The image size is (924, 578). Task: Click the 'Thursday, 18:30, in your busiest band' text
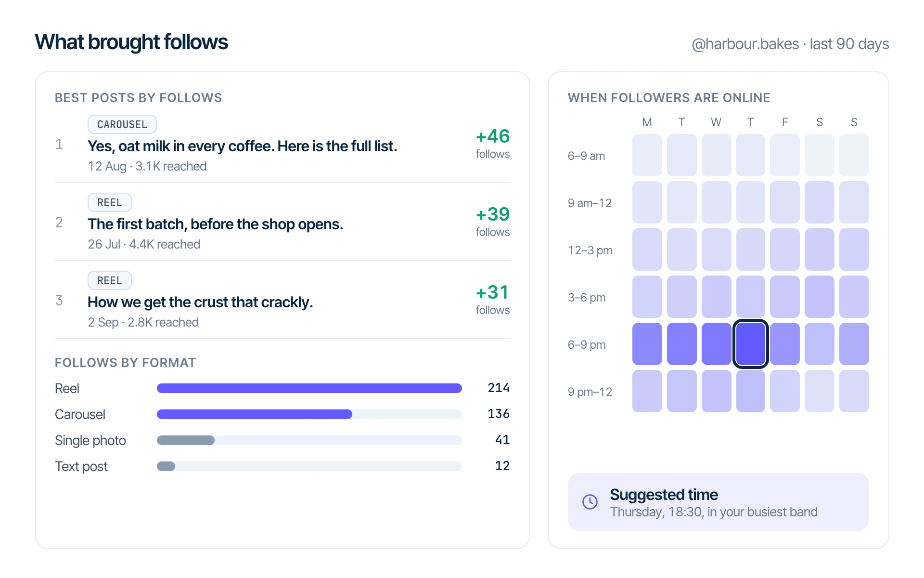pos(714,512)
